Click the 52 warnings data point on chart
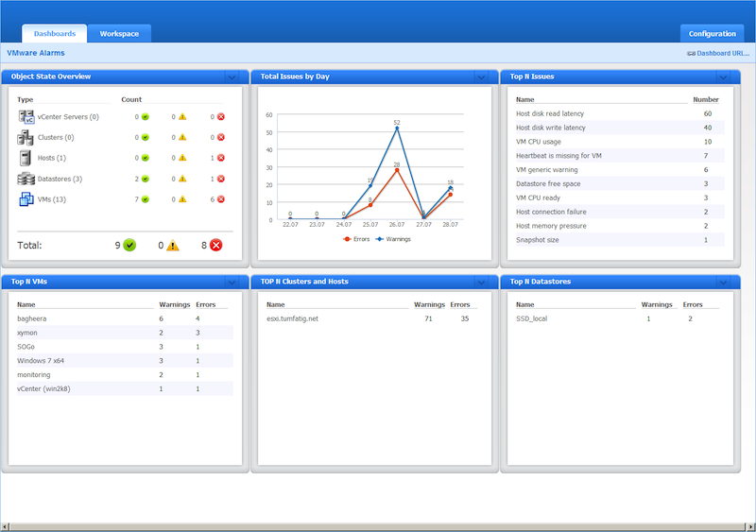Image resolution: width=756 pixels, height=532 pixels. click(x=397, y=129)
